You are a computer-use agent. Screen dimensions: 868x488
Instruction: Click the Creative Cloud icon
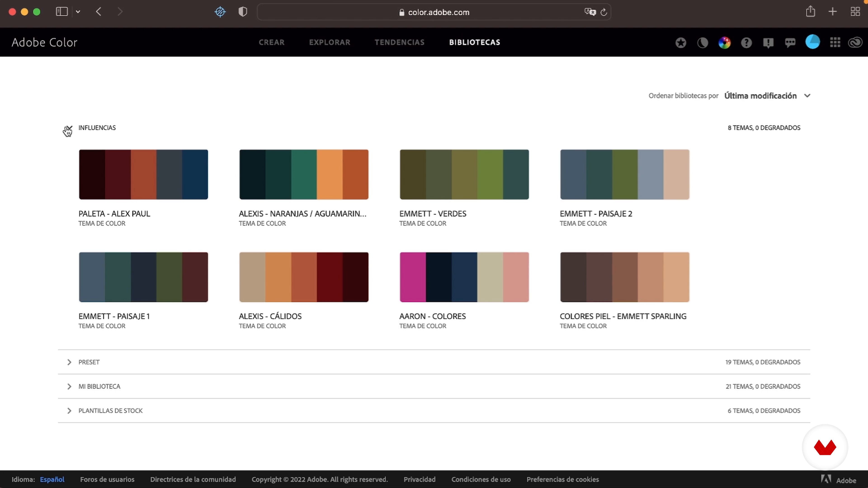pyautogui.click(x=856, y=43)
